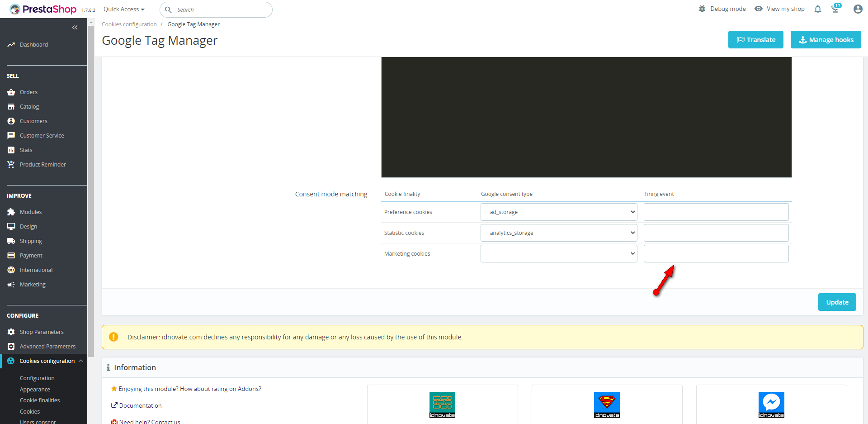Click the Customer Service chat icon

click(11, 136)
